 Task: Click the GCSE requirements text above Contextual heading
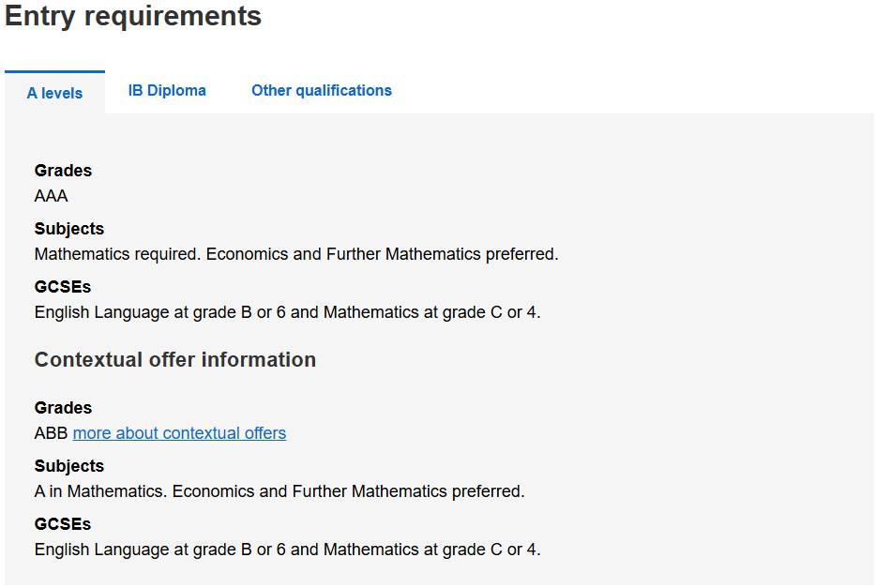point(287,312)
